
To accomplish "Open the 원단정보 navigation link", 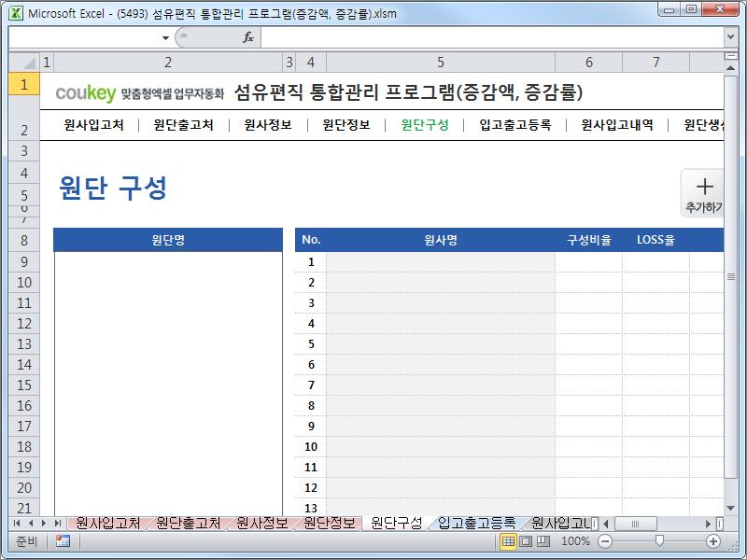I will click(346, 125).
